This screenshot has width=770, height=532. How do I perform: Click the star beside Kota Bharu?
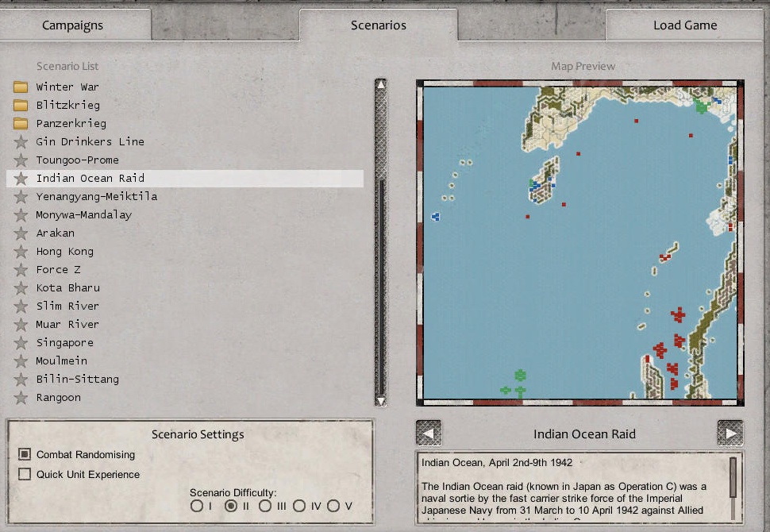click(x=21, y=288)
